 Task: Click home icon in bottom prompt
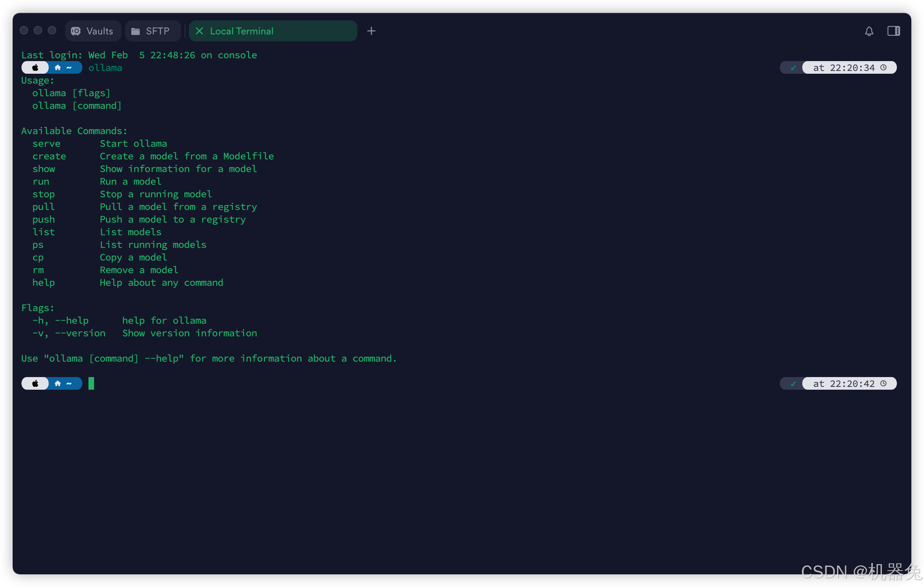(x=58, y=383)
